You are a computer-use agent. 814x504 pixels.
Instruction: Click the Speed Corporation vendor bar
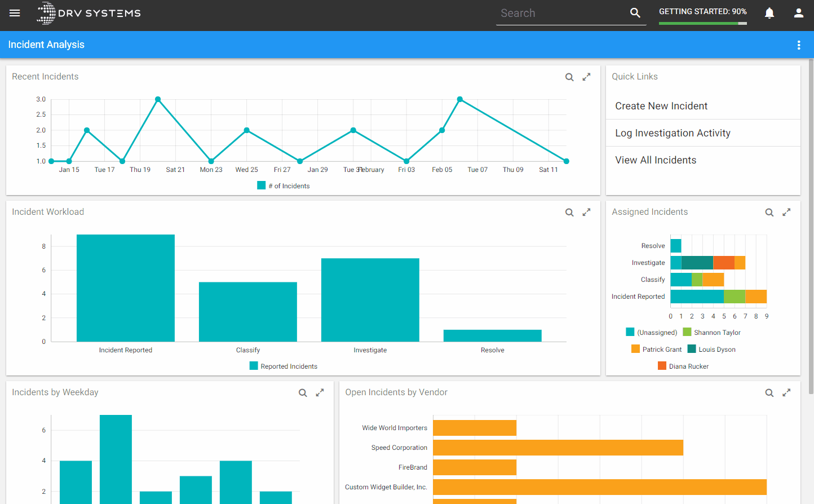click(x=558, y=448)
